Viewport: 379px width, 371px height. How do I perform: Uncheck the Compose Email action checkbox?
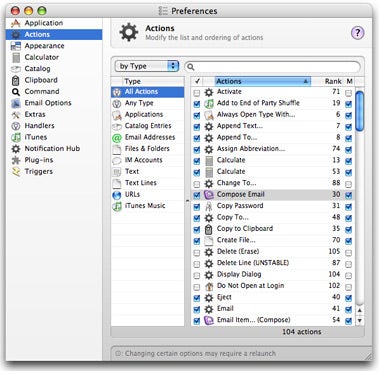197,195
